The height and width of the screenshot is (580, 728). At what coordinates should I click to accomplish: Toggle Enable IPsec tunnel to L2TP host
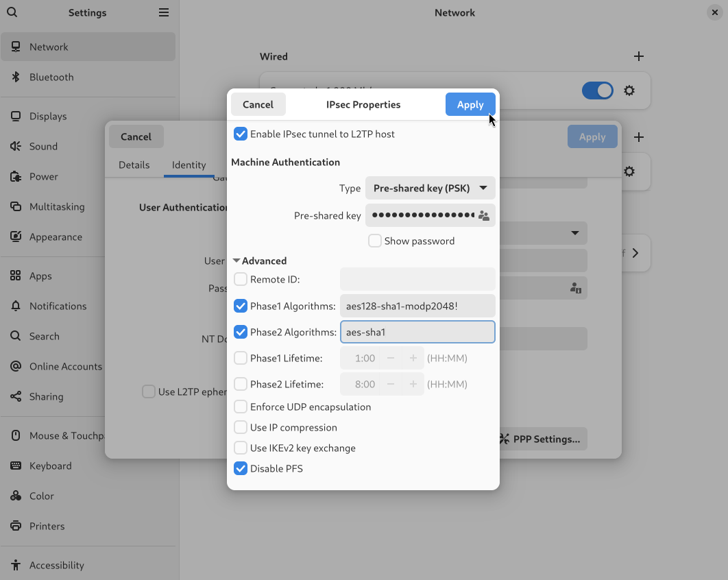click(x=241, y=134)
